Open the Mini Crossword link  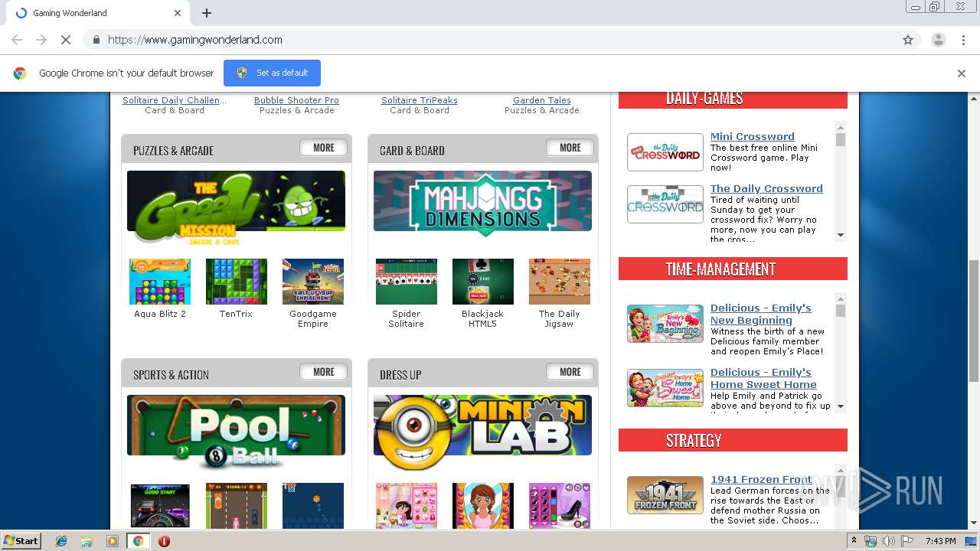point(753,136)
